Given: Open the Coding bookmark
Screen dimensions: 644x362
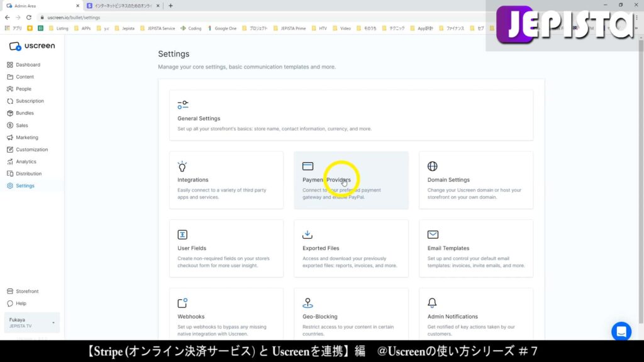Looking at the screenshot, I should (x=191, y=28).
